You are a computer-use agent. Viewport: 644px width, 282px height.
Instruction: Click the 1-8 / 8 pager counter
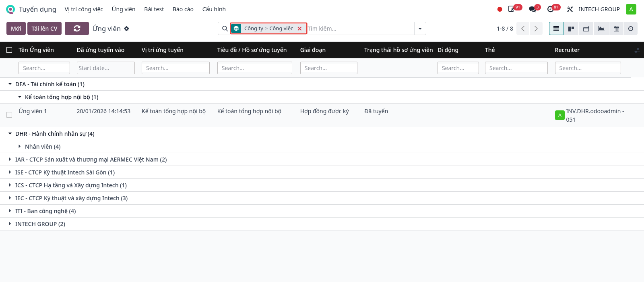point(505,29)
